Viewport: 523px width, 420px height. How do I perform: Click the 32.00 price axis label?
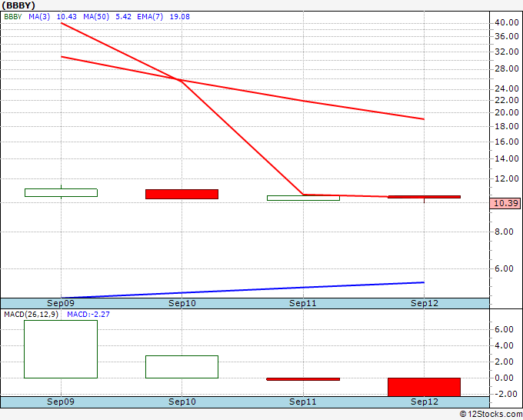click(x=507, y=52)
